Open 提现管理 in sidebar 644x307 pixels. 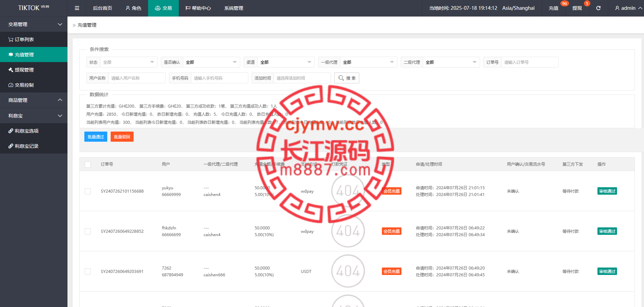pyautogui.click(x=34, y=70)
